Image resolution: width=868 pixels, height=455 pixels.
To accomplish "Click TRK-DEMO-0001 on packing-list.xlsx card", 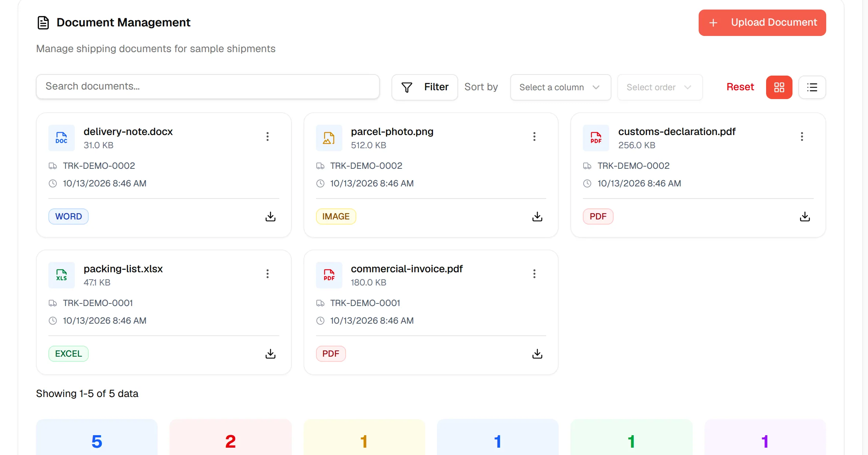I will click(x=98, y=303).
